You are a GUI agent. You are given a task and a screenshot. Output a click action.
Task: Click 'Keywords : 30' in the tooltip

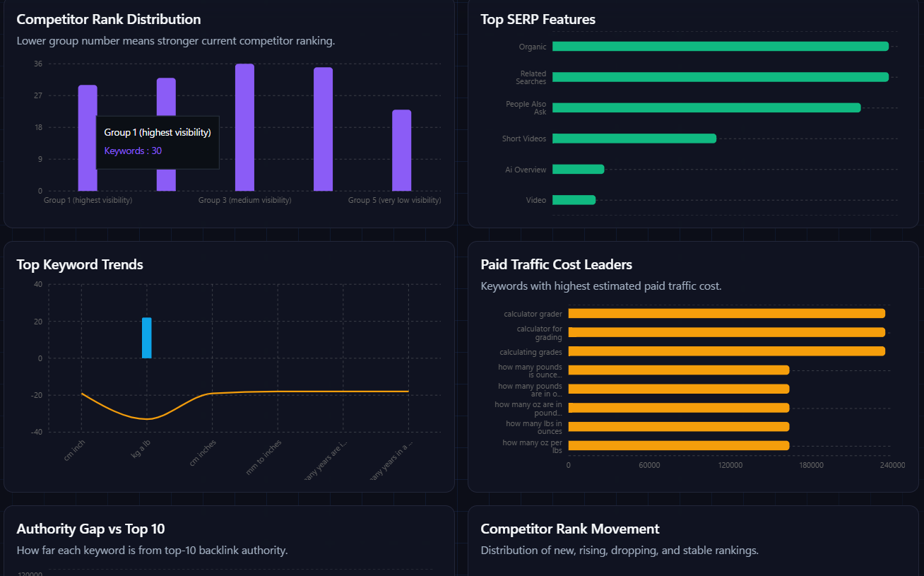pos(133,151)
